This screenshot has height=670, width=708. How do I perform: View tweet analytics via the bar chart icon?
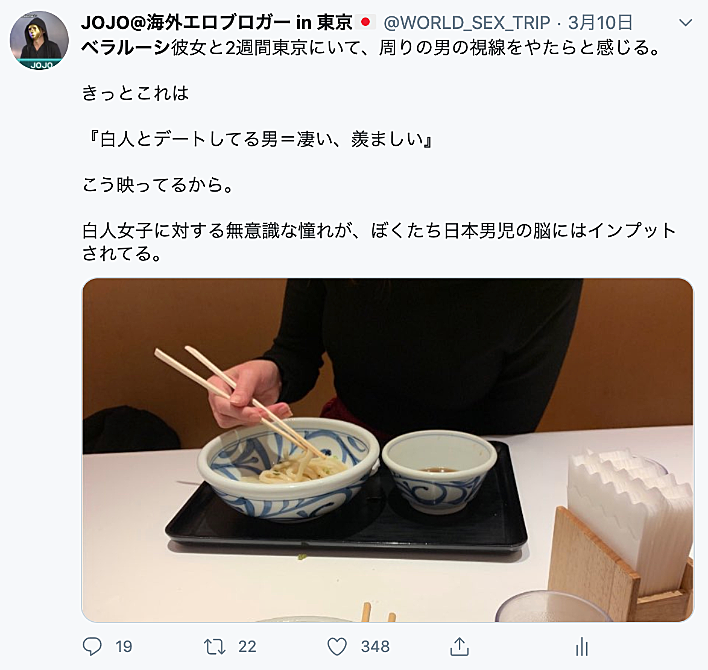[x=582, y=647]
